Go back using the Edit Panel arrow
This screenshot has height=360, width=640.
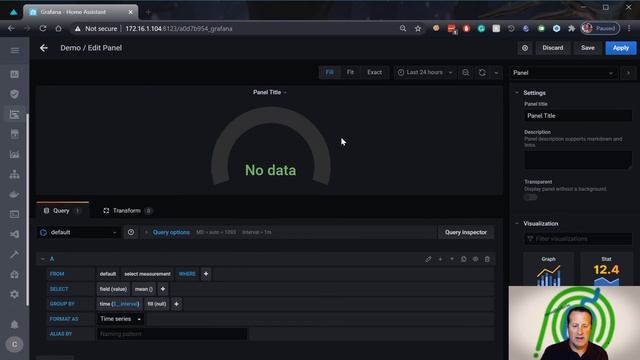(44, 48)
